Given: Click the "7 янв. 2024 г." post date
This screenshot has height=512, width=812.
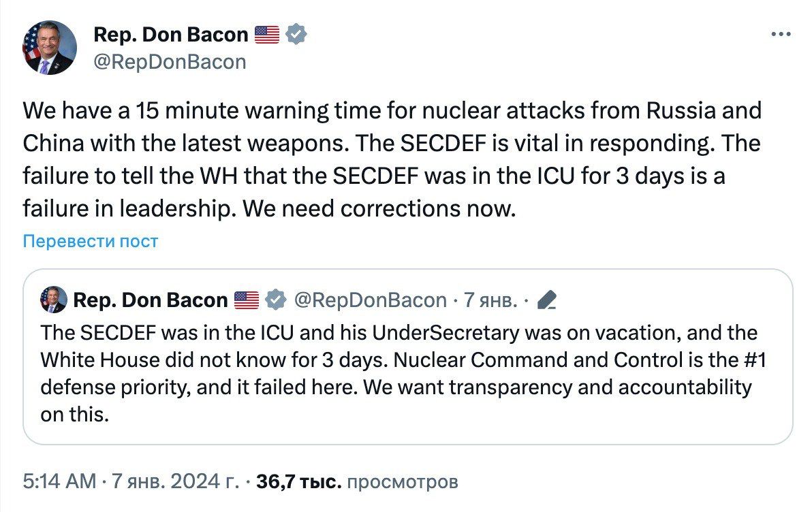Looking at the screenshot, I should click(174, 482).
